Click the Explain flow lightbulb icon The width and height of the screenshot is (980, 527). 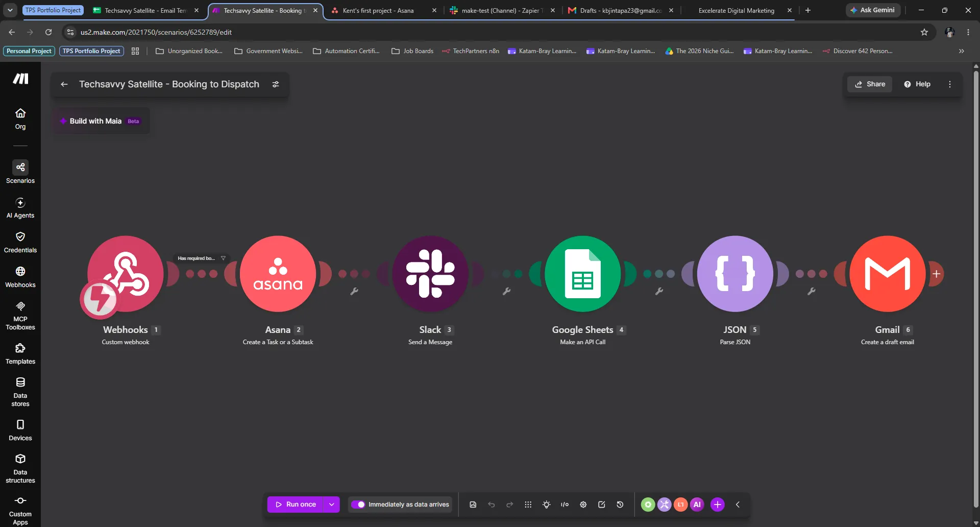tap(547, 505)
